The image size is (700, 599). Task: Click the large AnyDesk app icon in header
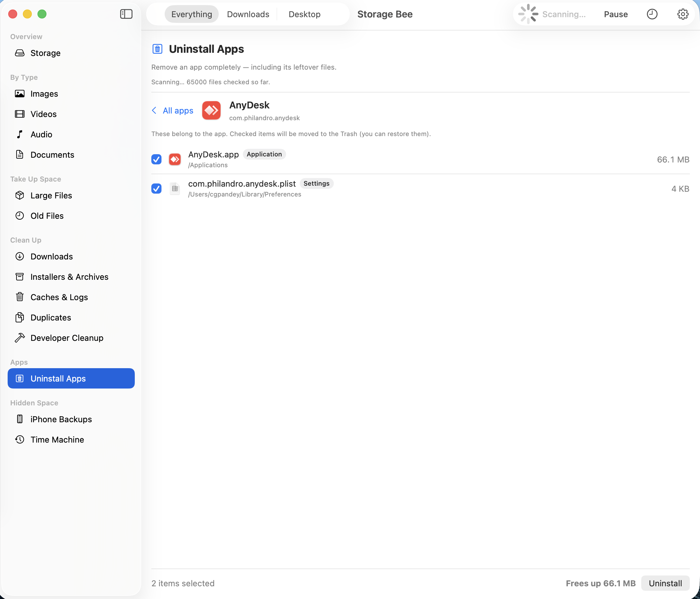point(211,110)
